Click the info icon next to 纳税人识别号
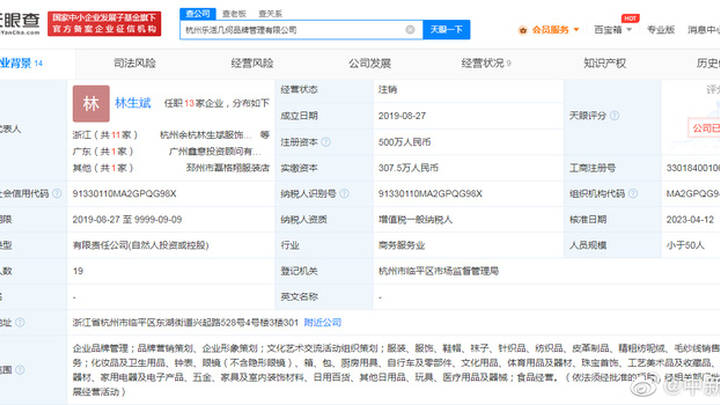Screen dimensions: 720x405 [344, 194]
